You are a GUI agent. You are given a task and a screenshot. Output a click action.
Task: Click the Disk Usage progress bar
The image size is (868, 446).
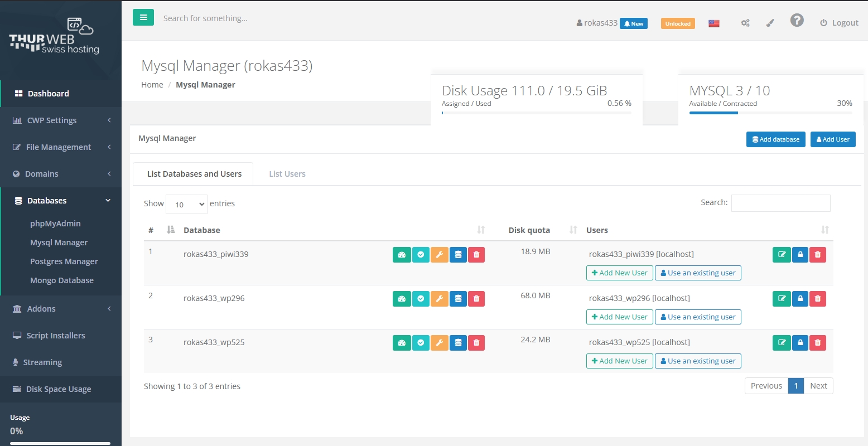tap(537, 113)
